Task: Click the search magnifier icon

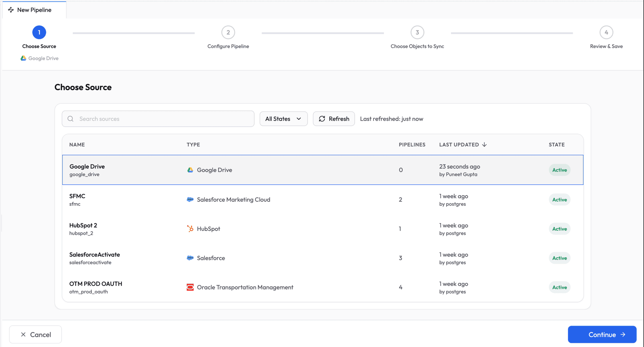Action: tap(70, 119)
